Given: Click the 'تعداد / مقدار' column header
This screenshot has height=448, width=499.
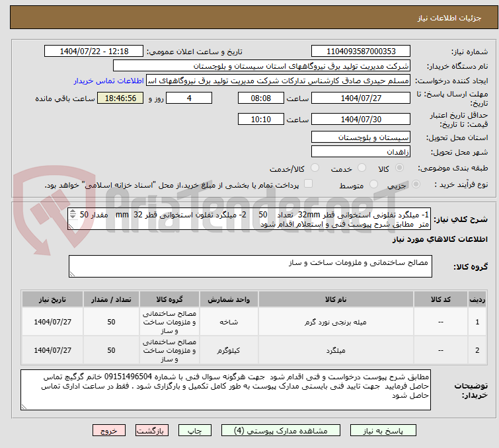Looking at the screenshot, I should point(111,299).
